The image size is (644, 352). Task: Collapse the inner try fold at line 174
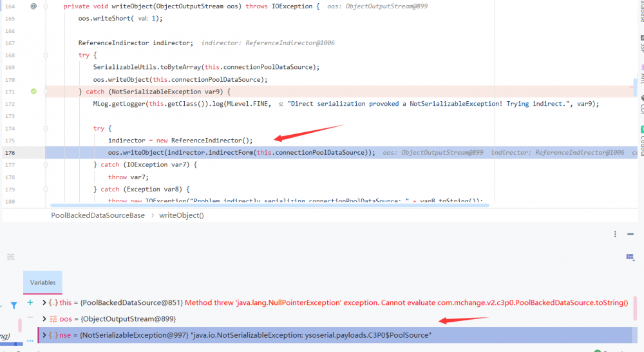point(46,128)
